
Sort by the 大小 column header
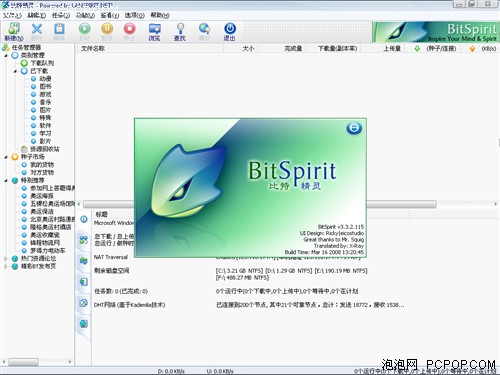pos(248,49)
